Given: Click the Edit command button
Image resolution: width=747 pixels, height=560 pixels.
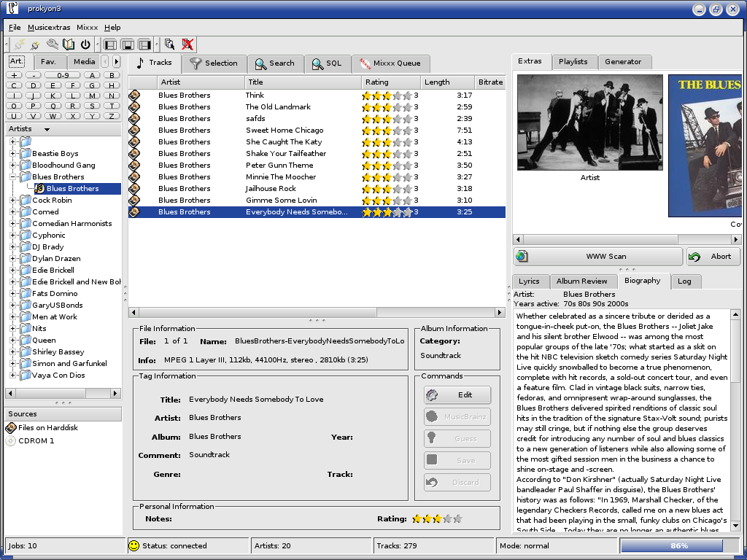Looking at the screenshot, I should 457,394.
